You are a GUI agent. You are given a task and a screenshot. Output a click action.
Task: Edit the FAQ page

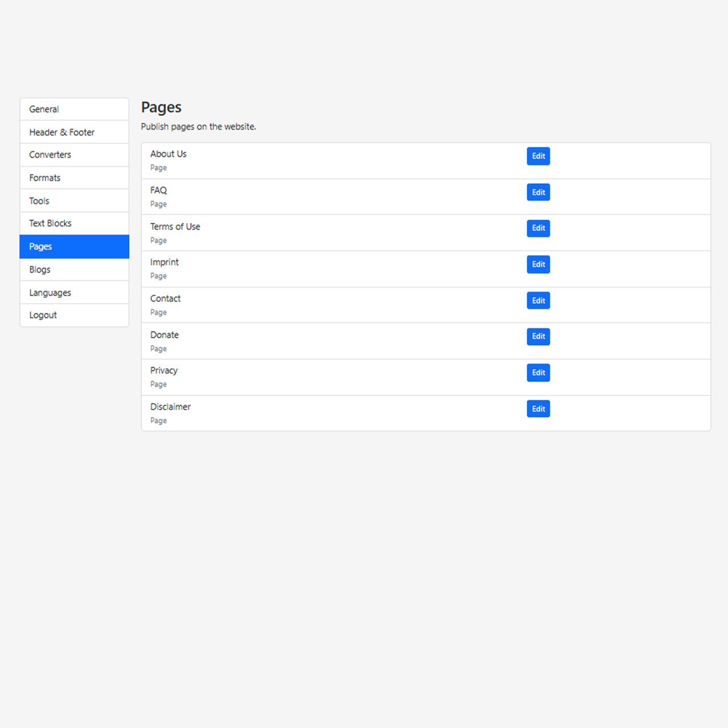click(538, 192)
